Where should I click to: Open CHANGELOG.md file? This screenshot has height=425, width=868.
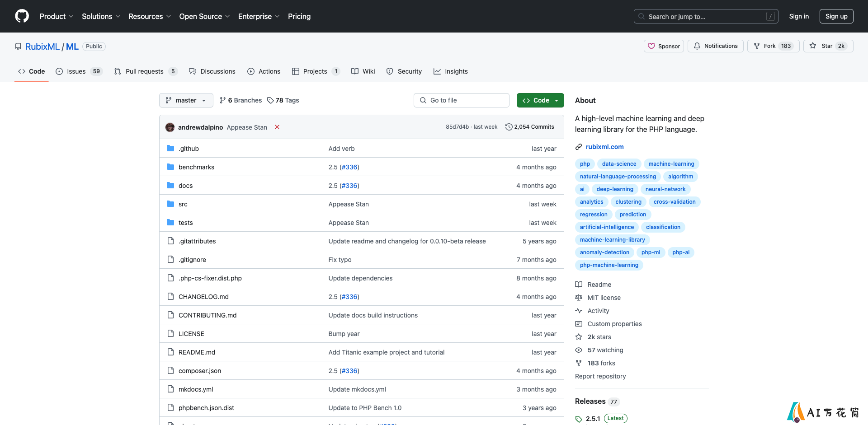[x=203, y=297]
